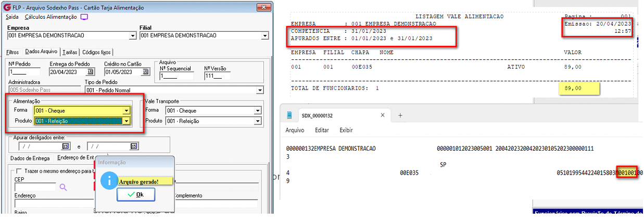Switch to the Filtros tab
Screen dimensions: 644x222
coord(13,52)
